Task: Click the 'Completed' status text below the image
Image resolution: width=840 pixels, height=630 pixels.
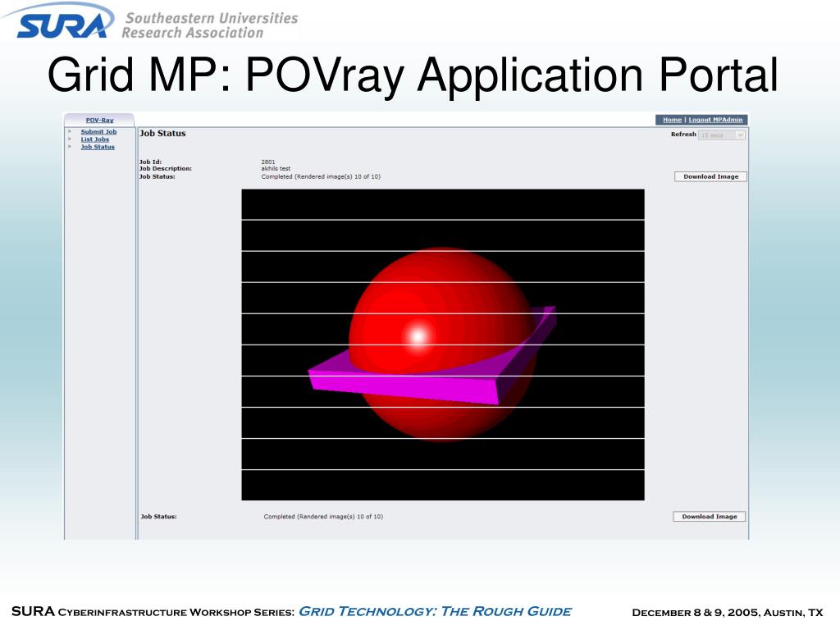Action: point(323,517)
